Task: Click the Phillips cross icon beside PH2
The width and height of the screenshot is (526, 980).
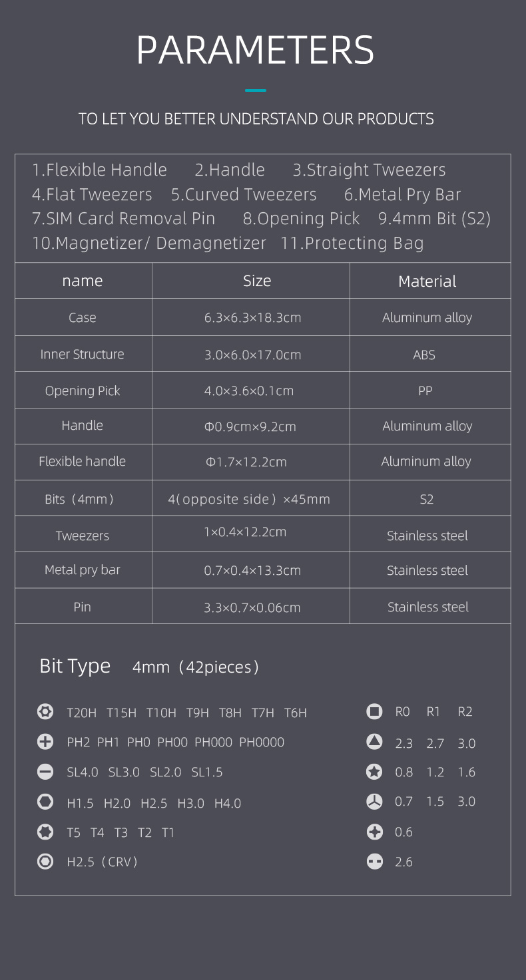Action: (45, 742)
